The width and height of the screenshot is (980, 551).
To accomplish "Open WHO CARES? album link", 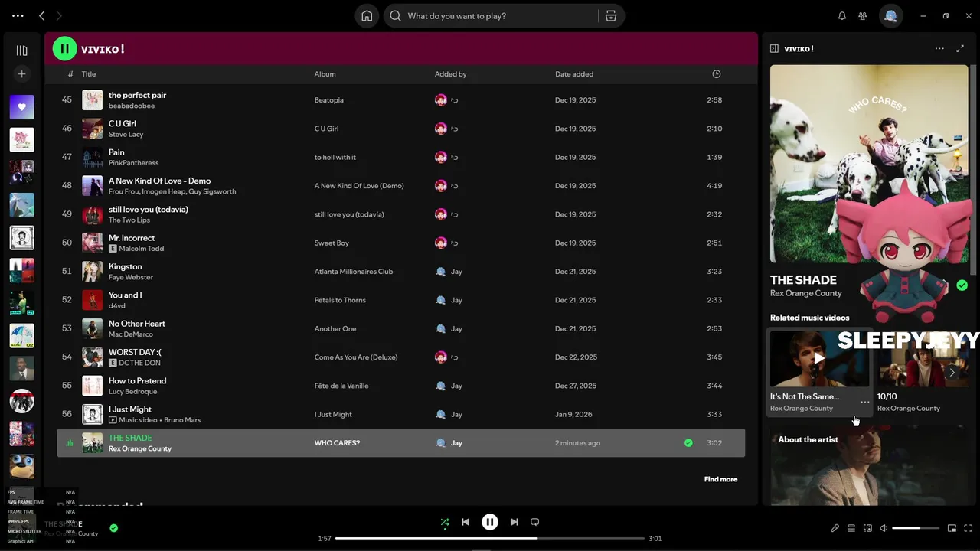I will (x=337, y=443).
